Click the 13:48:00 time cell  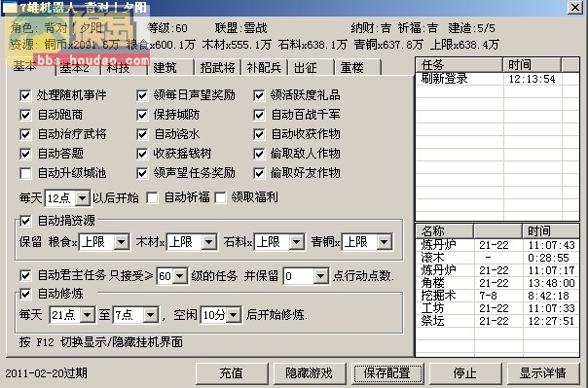tap(551, 283)
